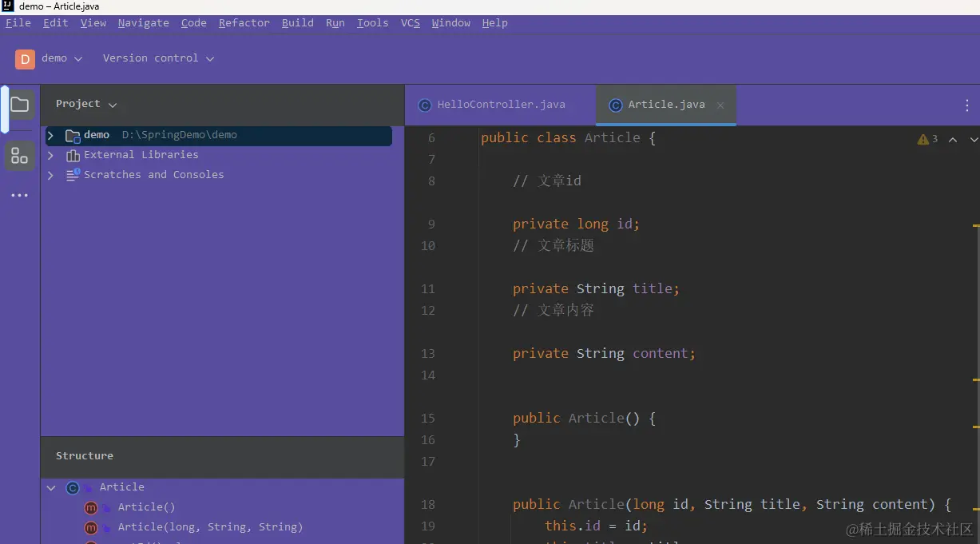Open the File menu
Screen dimensions: 980x544
18,23
